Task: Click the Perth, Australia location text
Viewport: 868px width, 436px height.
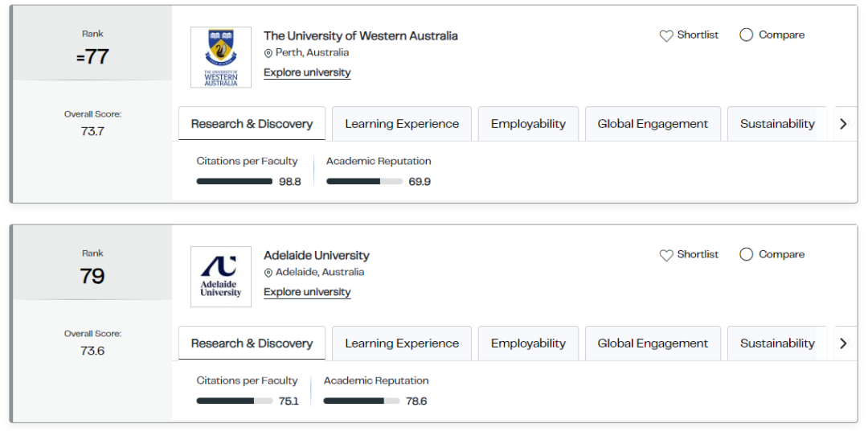Action: (x=312, y=52)
